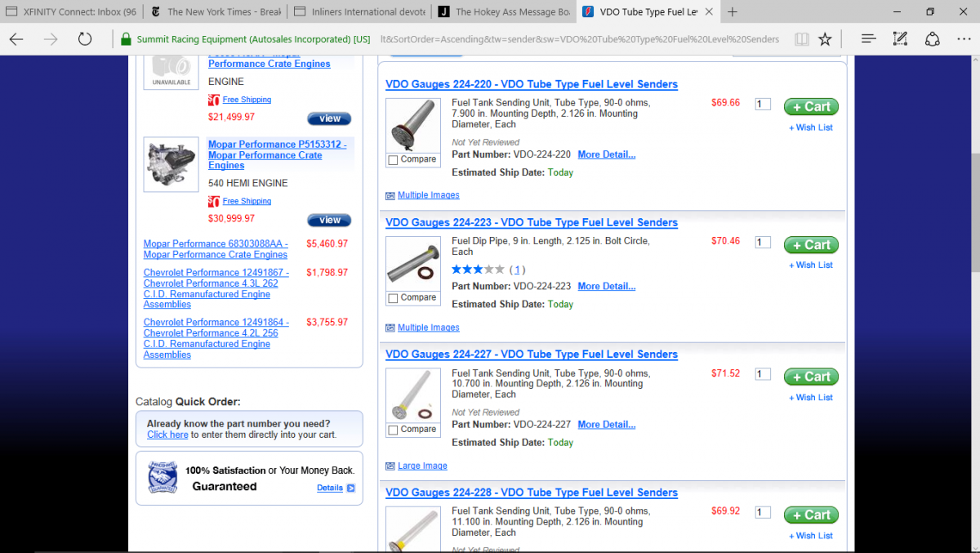
Task: Switch to Inliners International tab
Action: pyautogui.click(x=359, y=11)
